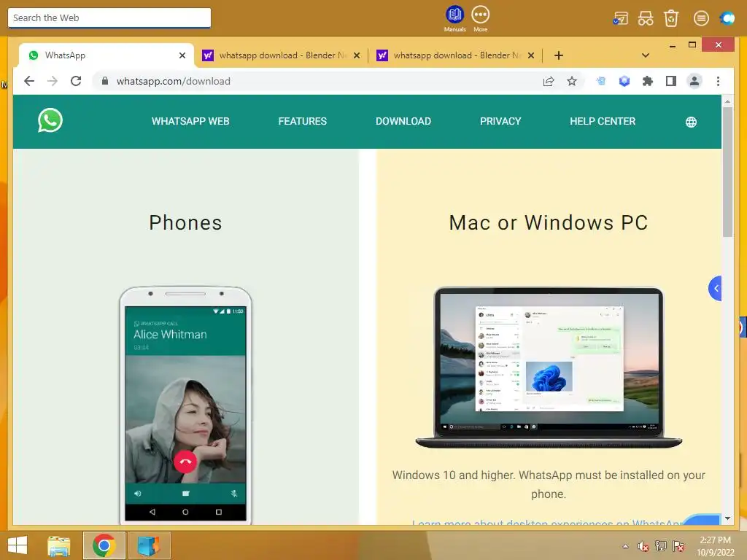The height and width of the screenshot is (560, 747).
Task: Expand the tab search dropdown
Action: (646, 55)
